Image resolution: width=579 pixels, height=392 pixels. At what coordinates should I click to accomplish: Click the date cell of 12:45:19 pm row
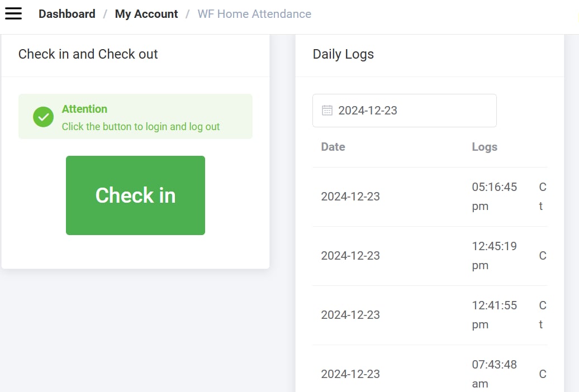350,256
